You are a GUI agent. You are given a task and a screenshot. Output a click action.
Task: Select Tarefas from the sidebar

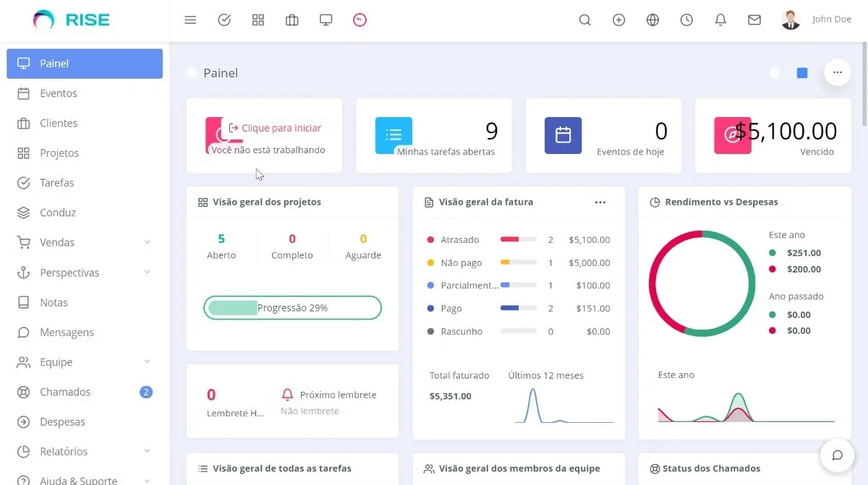[56, 182]
